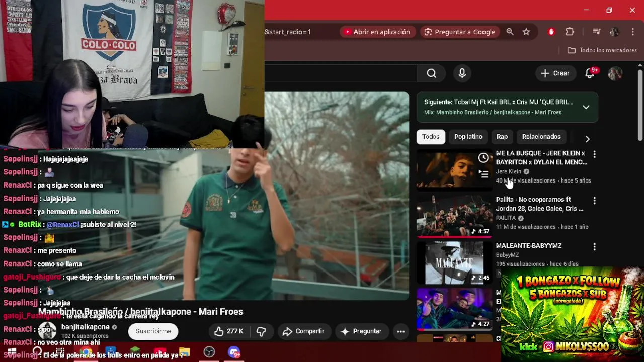Click Preguntar a Google button

pyautogui.click(x=460, y=32)
